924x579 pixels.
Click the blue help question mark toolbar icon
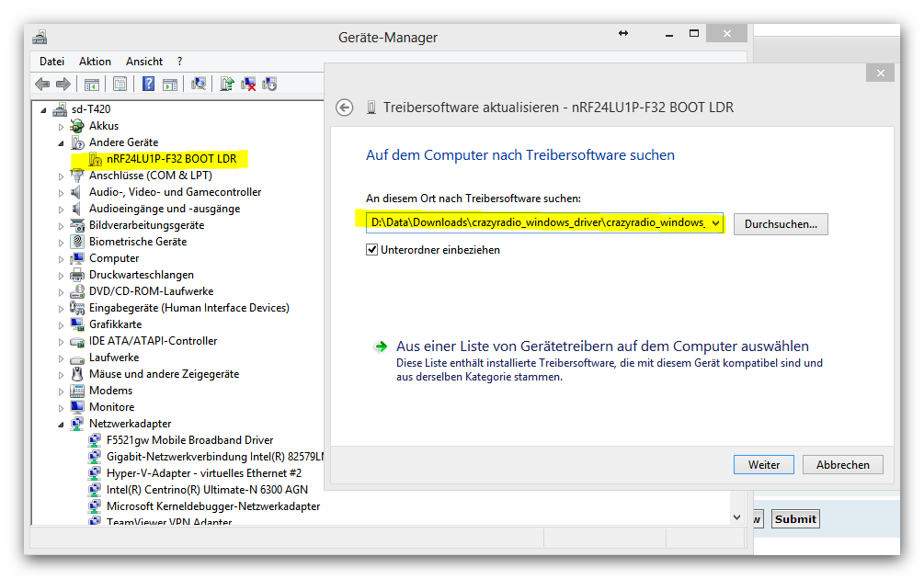(x=148, y=85)
